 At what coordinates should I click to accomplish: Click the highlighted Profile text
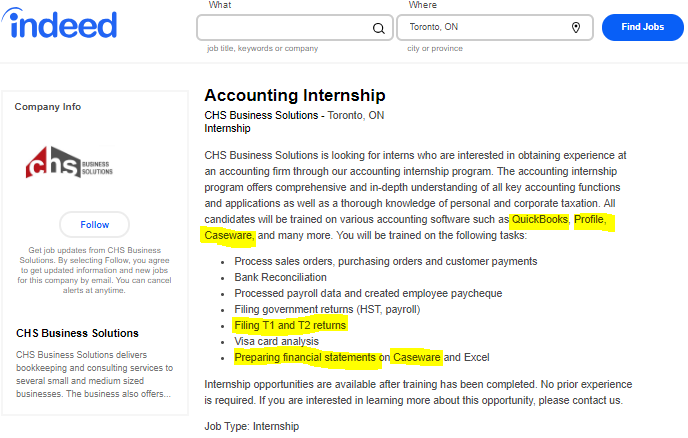[x=589, y=219]
